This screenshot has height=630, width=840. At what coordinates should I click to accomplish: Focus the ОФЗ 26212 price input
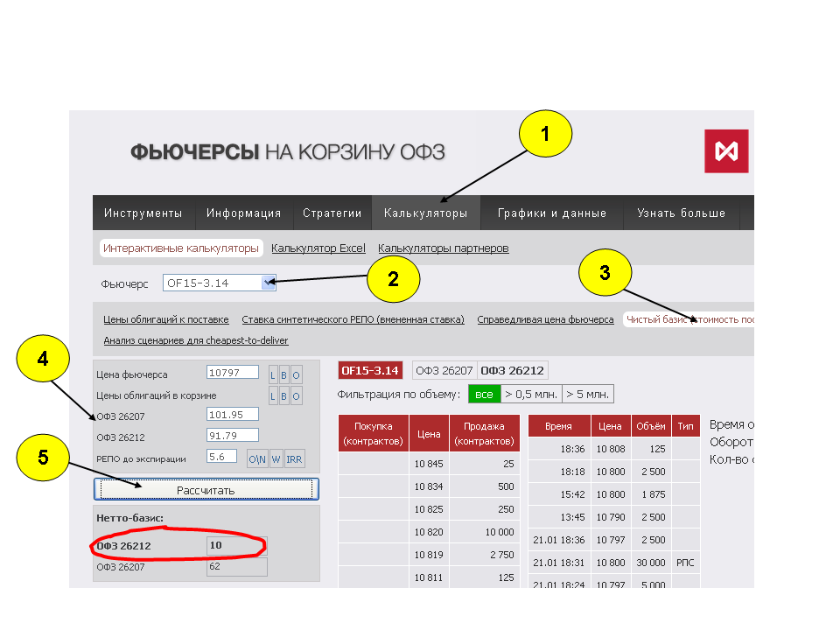click(233, 435)
